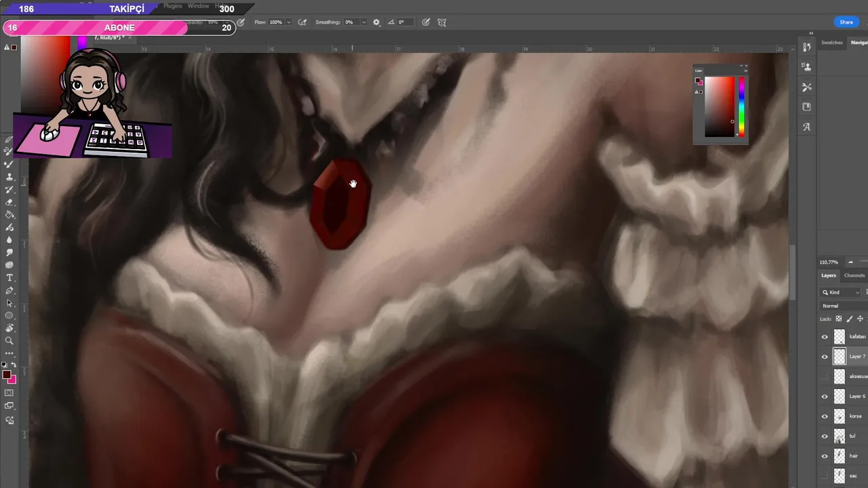This screenshot has width=868, height=488.
Task: Click the pink background color swatch
Action: click(12, 380)
